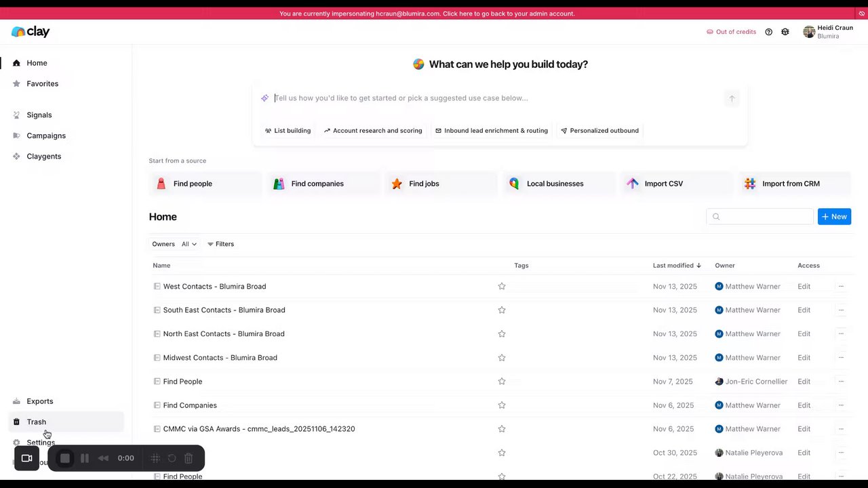Start from the Local businesses source
This screenshot has height=488, width=868.
click(559, 184)
